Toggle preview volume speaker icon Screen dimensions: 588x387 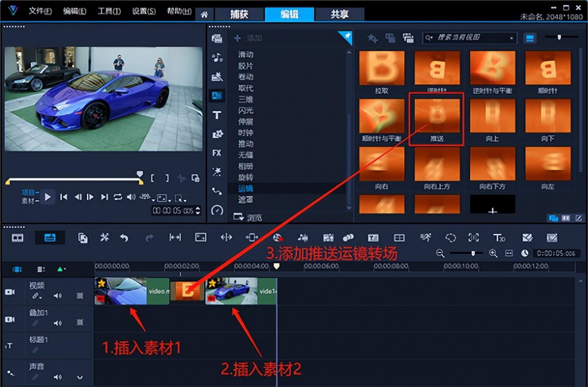131,197
